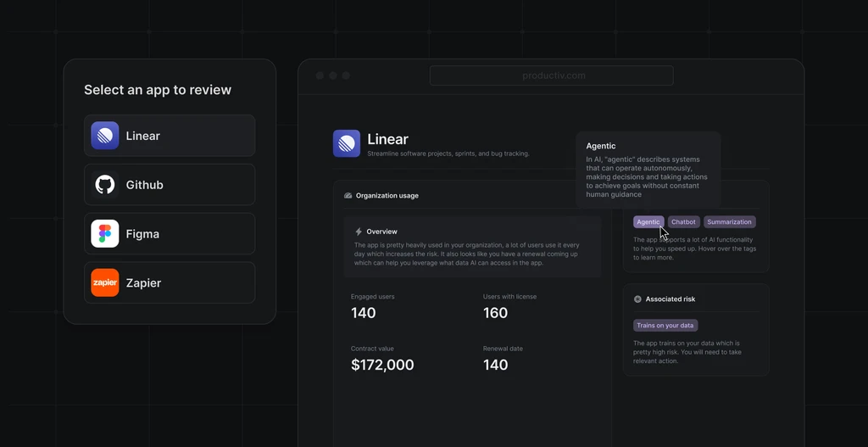The height and width of the screenshot is (447, 868).
Task: Click the Figma logo icon
Action: pos(105,234)
